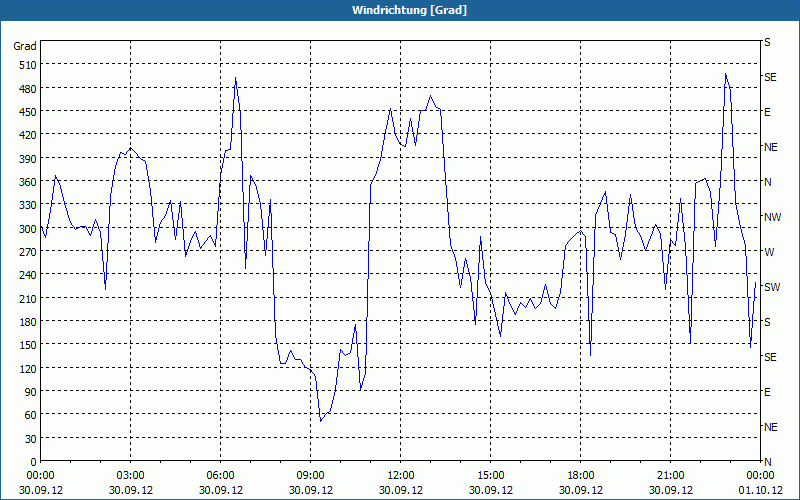This screenshot has height=500, width=800.
Task: Select the NE compass label between the 30 and 60 gridlines
Action: pyautogui.click(x=771, y=427)
